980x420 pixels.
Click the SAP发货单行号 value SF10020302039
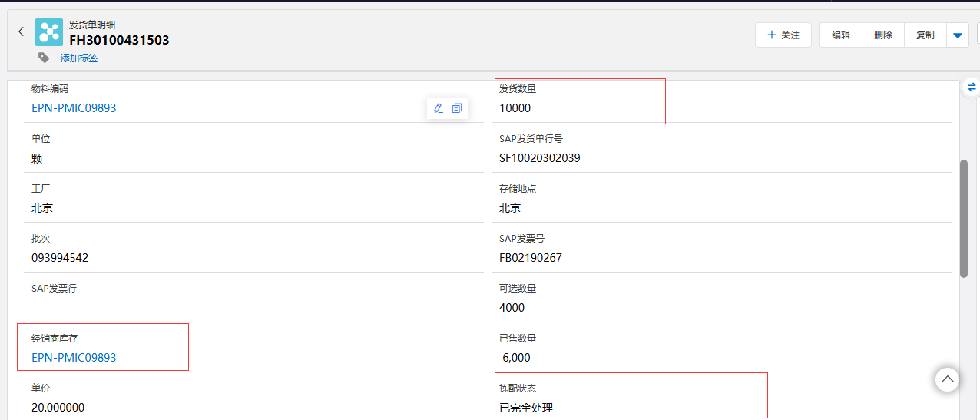point(539,158)
